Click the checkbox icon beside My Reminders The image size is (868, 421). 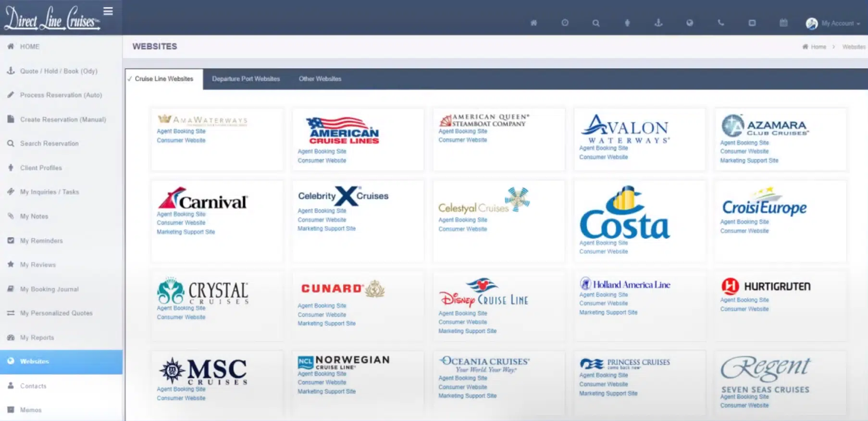pos(11,240)
